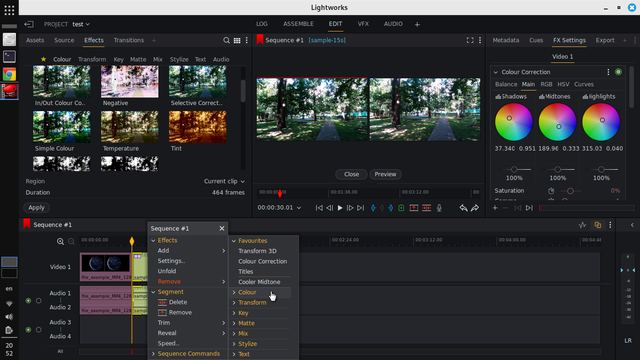Toggle Audio 3 green enable indicator

(x=28, y=329)
